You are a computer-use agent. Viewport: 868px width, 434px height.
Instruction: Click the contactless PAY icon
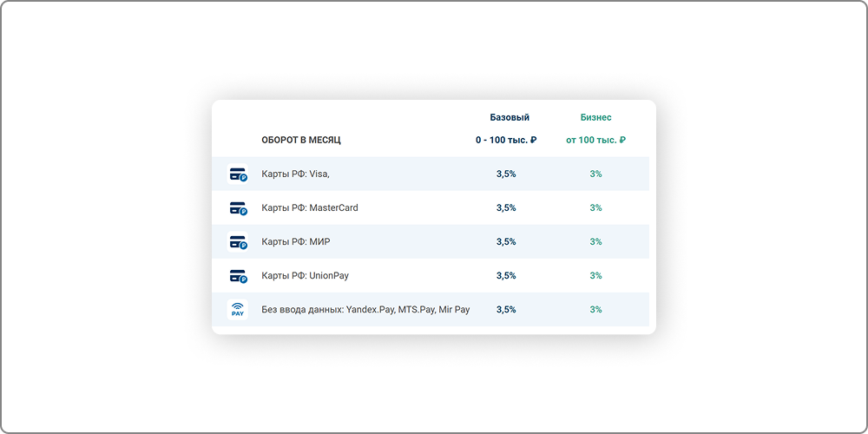tap(237, 310)
